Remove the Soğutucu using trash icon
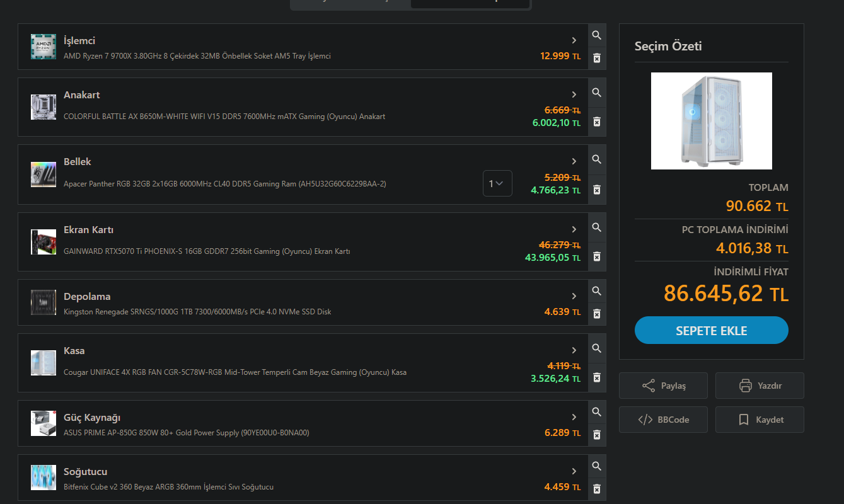Image resolution: width=844 pixels, height=504 pixels. click(596, 489)
